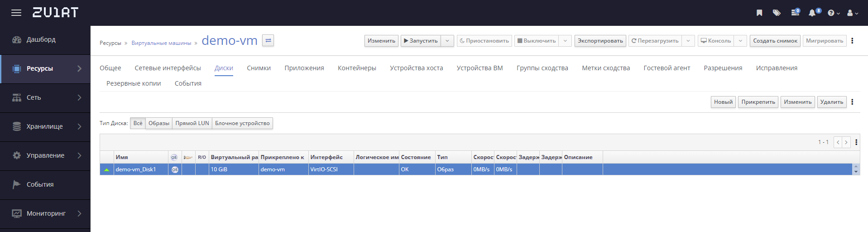Go to next page of disks table
The width and height of the screenshot is (868, 232).
[846, 142]
